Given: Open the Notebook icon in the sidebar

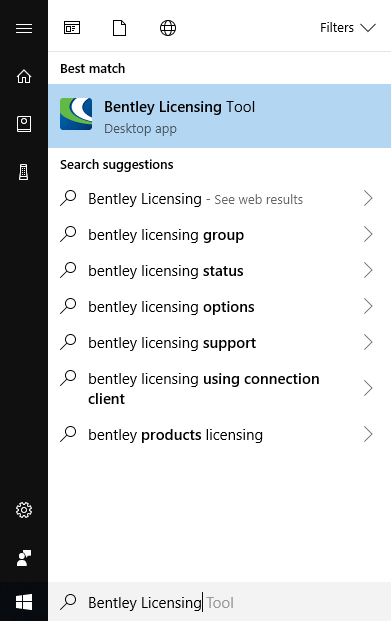Looking at the screenshot, I should click(24, 124).
